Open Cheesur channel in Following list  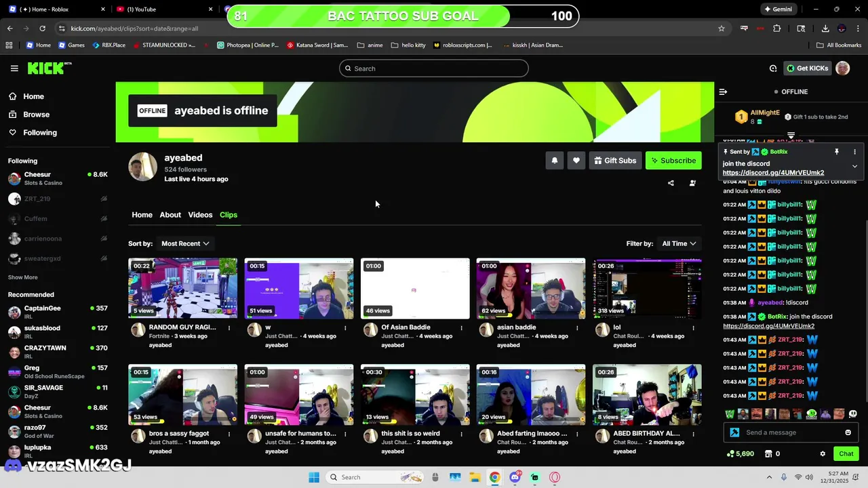pyautogui.click(x=58, y=178)
